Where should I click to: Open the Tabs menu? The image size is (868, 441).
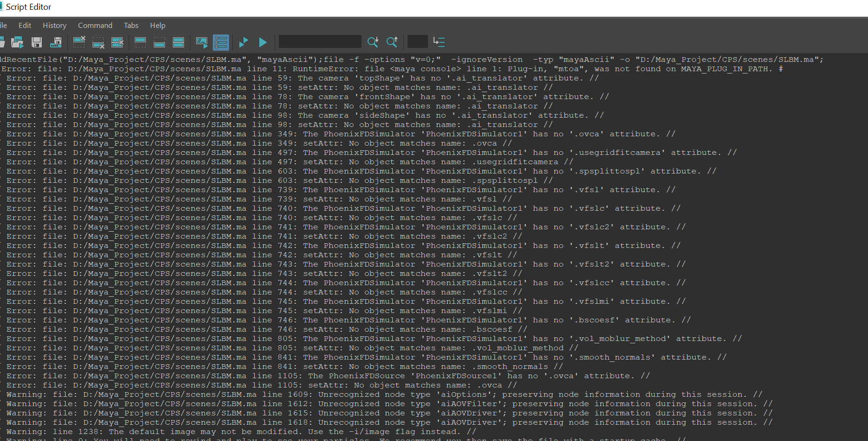131,25
